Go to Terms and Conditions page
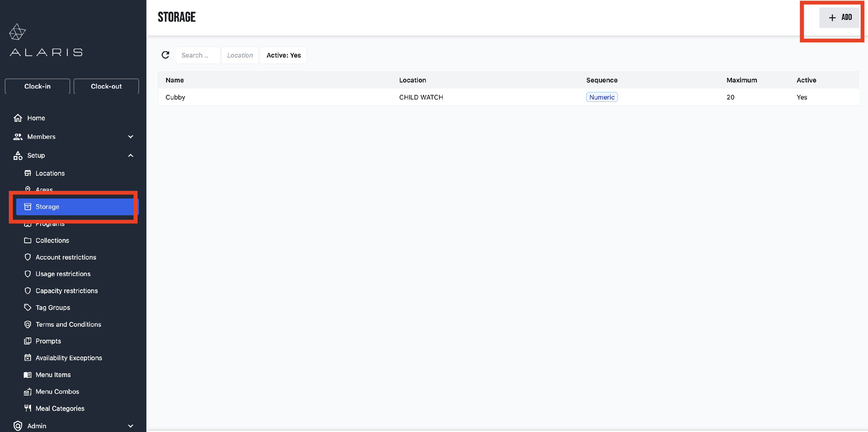The height and width of the screenshot is (432, 868). 68,324
